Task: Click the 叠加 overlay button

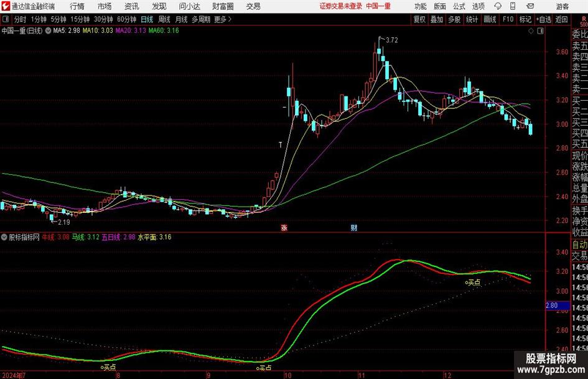Action: click(x=437, y=19)
